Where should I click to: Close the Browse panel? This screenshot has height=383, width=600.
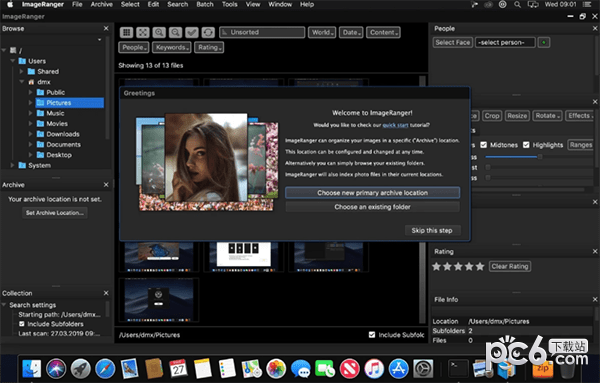pyautogui.click(x=106, y=28)
